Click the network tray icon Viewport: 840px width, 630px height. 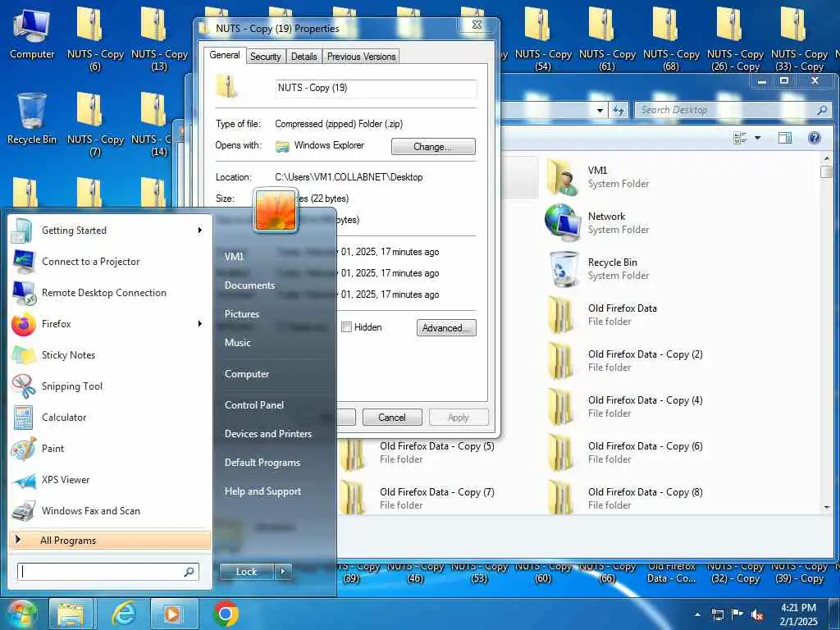[718, 614]
